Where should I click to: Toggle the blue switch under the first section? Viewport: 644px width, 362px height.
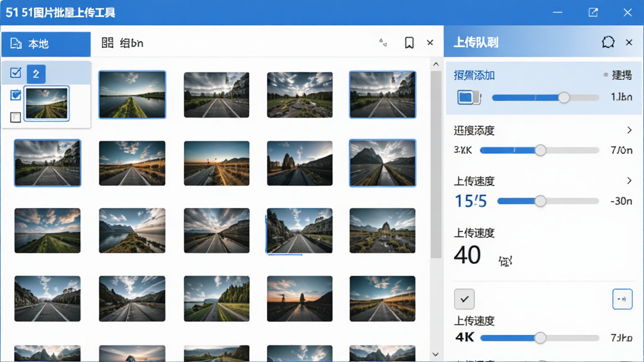(x=469, y=97)
